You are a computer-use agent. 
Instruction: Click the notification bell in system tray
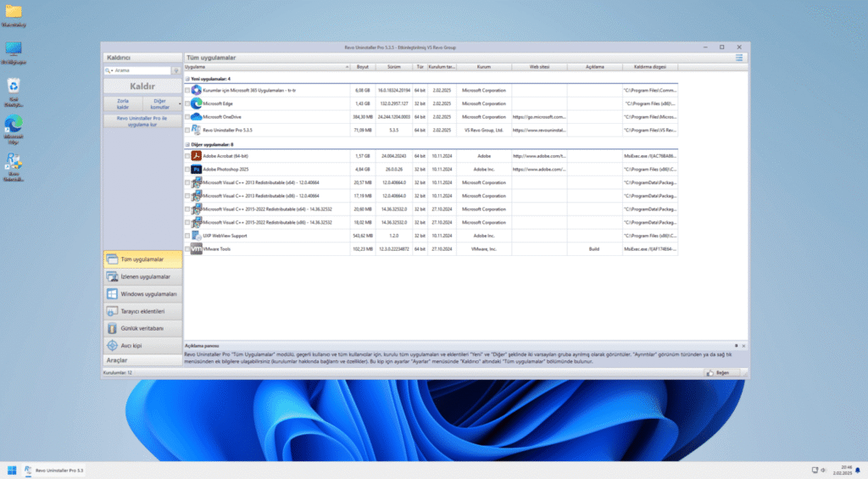click(858, 471)
